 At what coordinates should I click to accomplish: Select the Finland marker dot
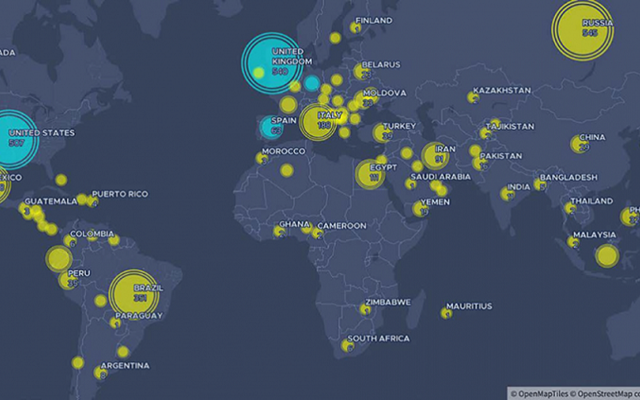pos(355,28)
